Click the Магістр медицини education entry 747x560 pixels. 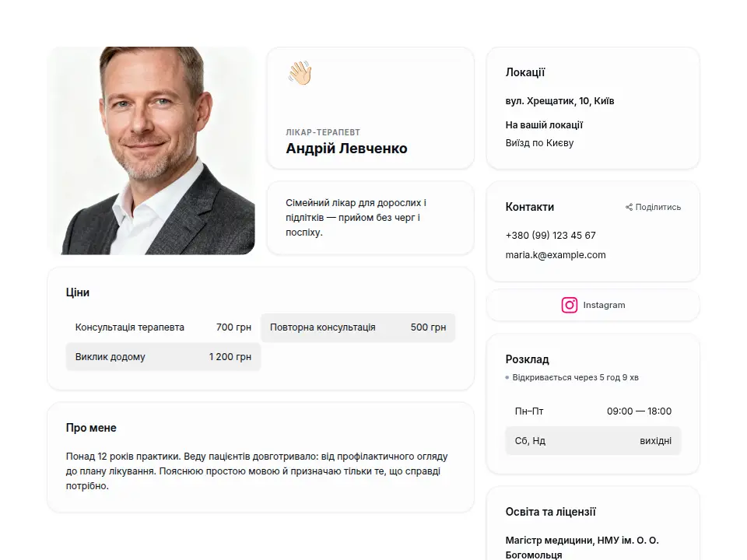(582, 548)
